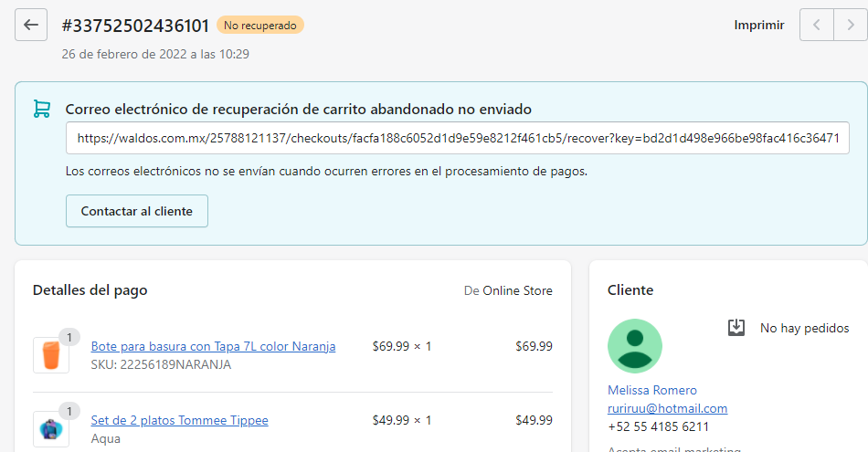This screenshot has height=452, width=868.
Task: Click the No hay pedidos inbox icon
Action: click(736, 328)
